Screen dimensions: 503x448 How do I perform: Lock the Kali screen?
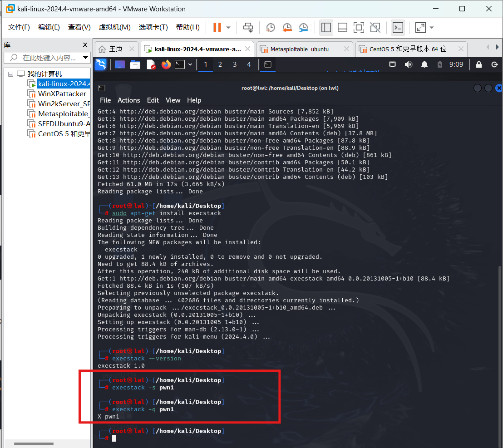478,64
